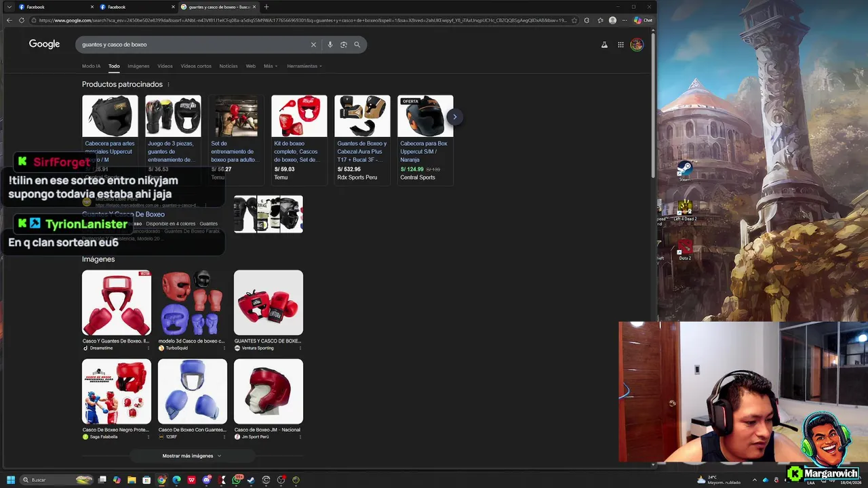Start voice search with the microphone icon

click(x=330, y=45)
